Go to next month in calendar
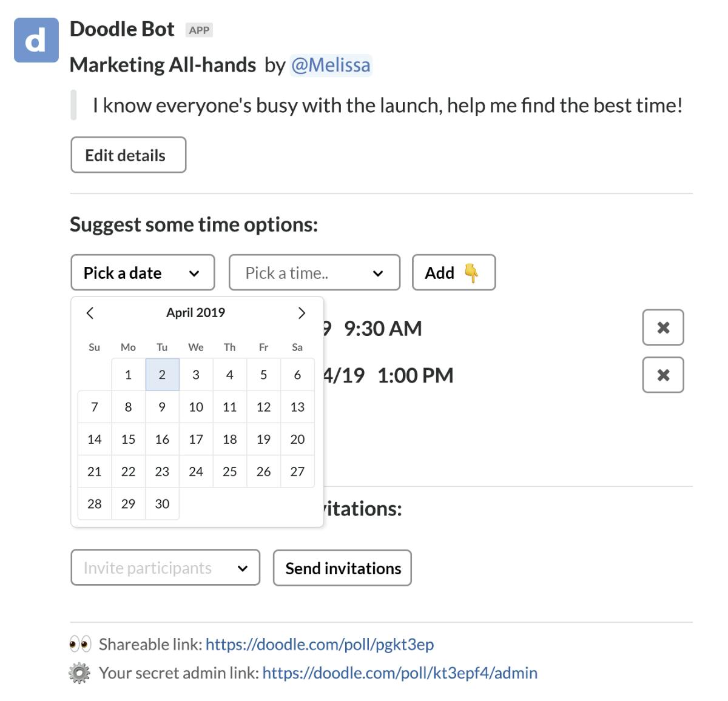This screenshot has width=728, height=701. click(302, 313)
